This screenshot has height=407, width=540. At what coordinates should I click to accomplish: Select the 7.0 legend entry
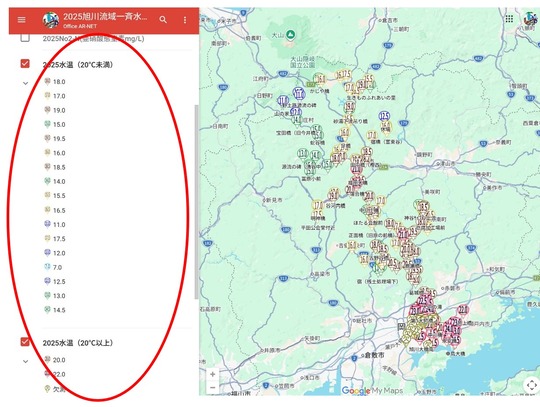click(53, 267)
